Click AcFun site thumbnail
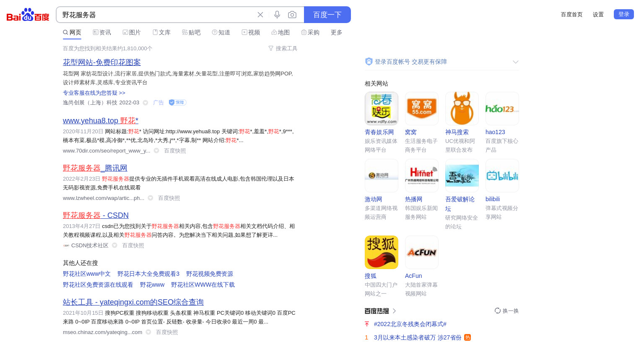This screenshot has width=644, height=342. pos(422,252)
